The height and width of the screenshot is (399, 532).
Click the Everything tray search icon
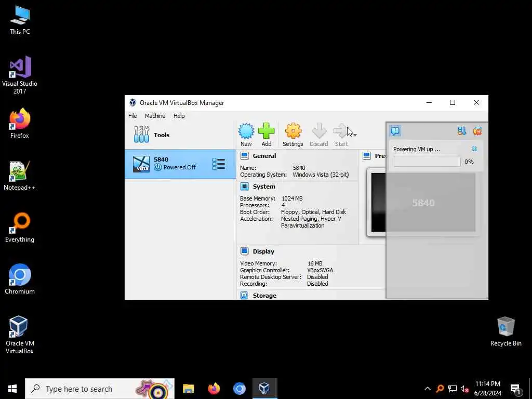(440, 389)
